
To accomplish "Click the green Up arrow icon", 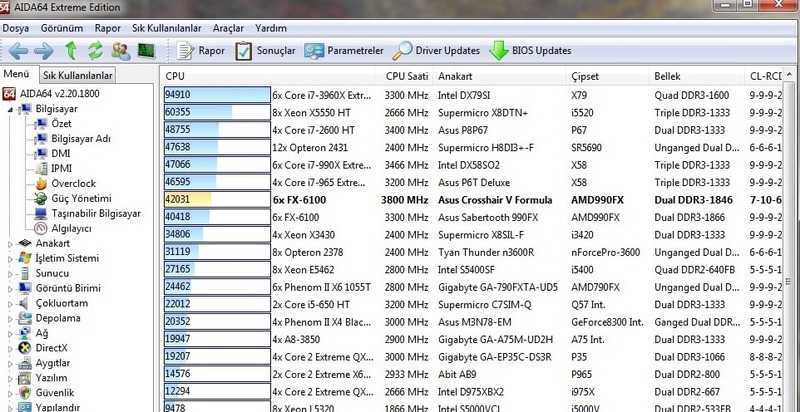I will coord(71,50).
